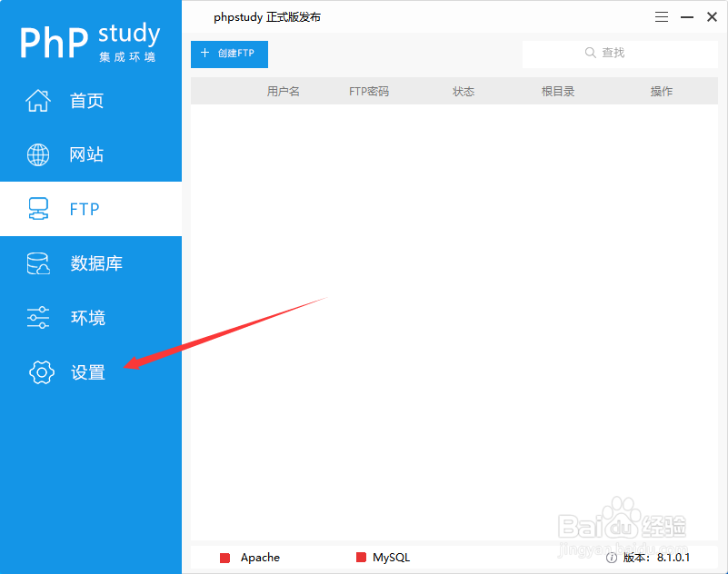Screen dimensions: 728x574
Task: Click the FTP密码 column header
Action: tap(369, 91)
